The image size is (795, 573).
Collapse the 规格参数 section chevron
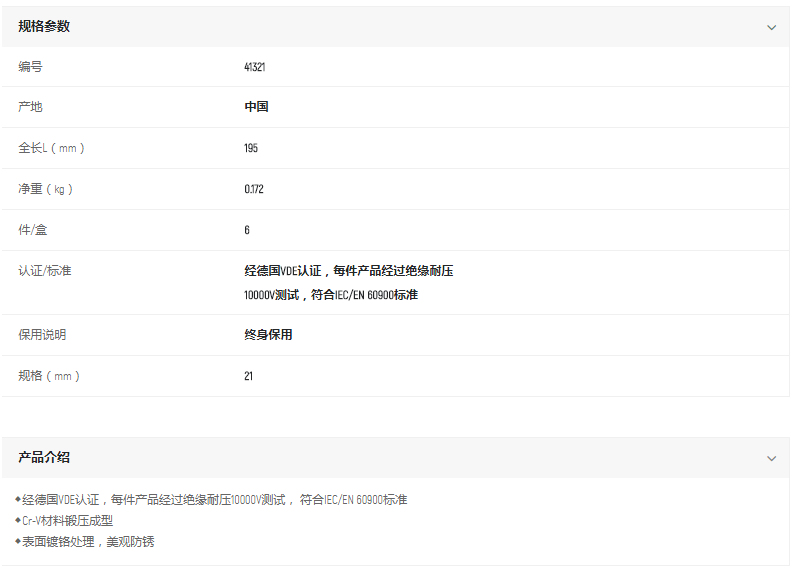point(771,27)
